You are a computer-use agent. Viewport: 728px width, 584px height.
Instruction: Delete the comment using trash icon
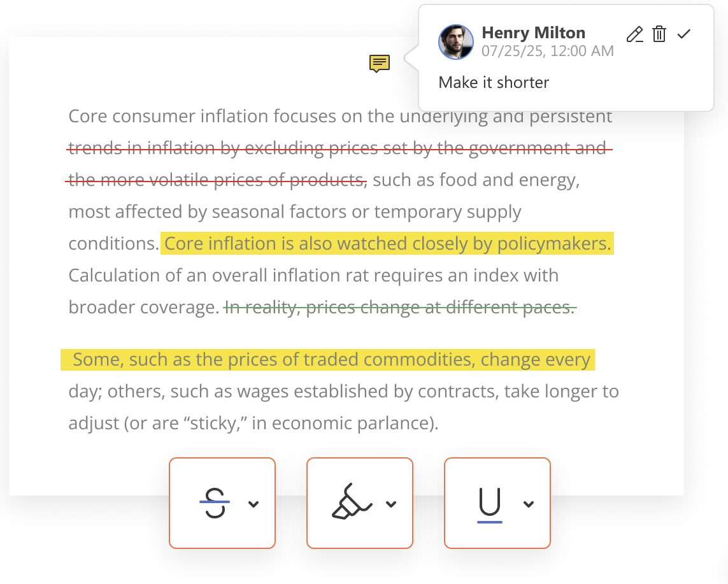pos(659,34)
